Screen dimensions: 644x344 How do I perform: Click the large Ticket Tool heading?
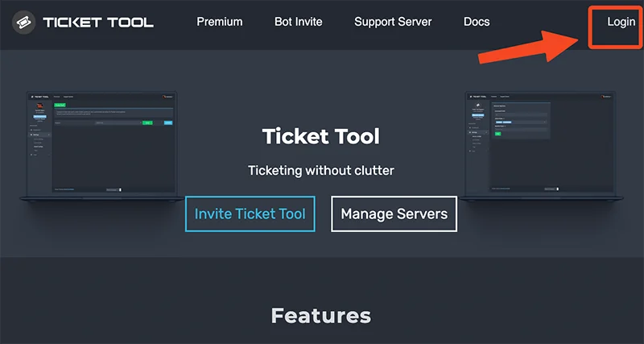point(321,136)
